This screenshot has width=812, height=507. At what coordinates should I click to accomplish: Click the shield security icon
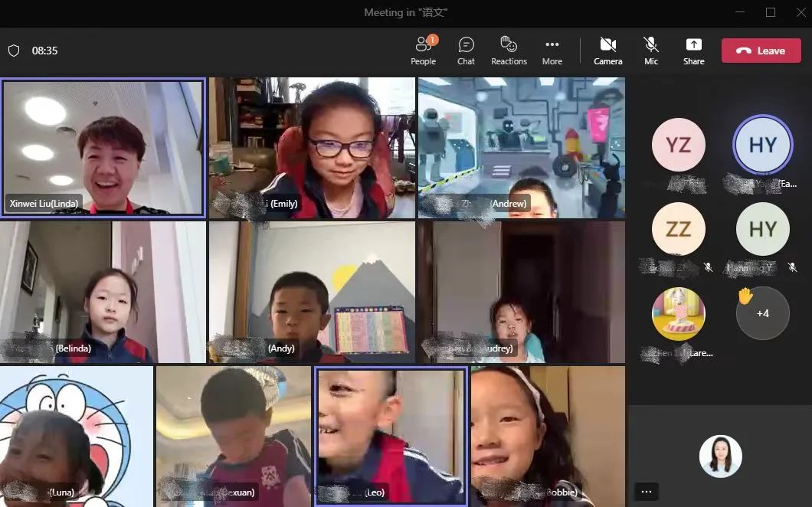[13, 51]
